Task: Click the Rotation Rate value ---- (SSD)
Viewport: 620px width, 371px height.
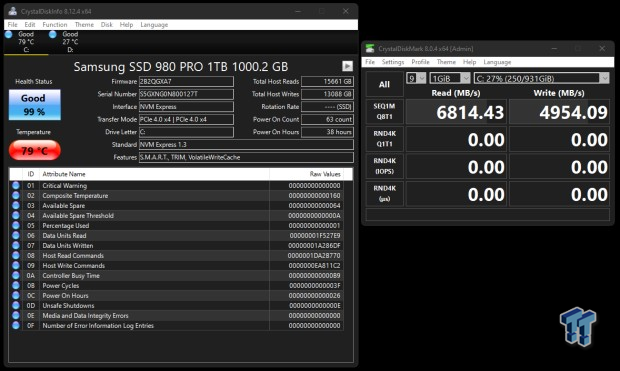Action: click(327, 107)
